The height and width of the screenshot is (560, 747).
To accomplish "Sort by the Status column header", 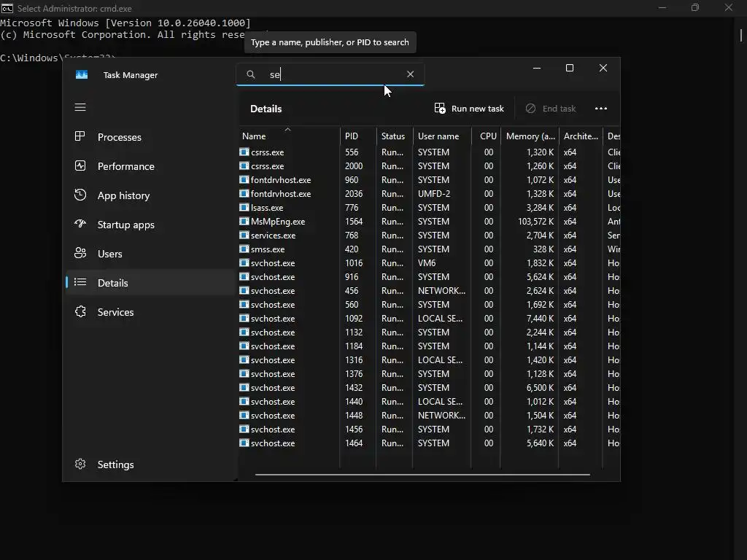I will point(394,136).
